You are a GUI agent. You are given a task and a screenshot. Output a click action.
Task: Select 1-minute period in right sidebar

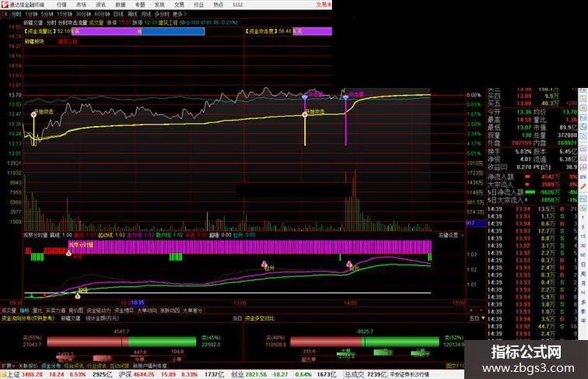pyautogui.click(x=583, y=217)
